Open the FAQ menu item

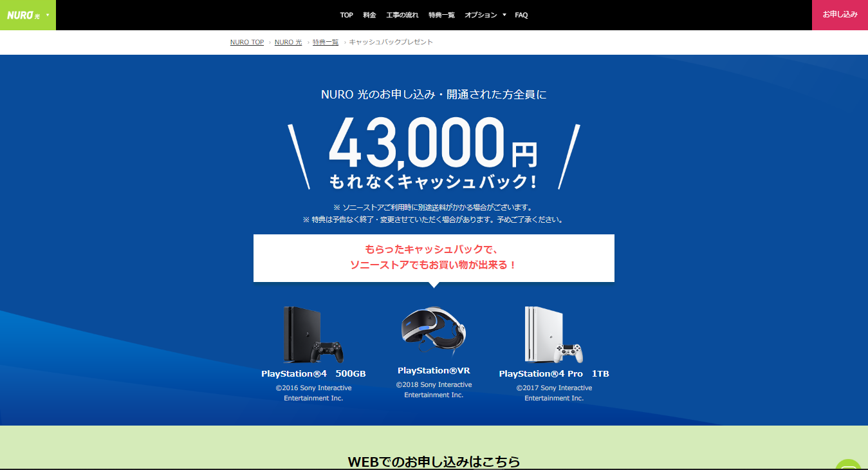point(521,15)
